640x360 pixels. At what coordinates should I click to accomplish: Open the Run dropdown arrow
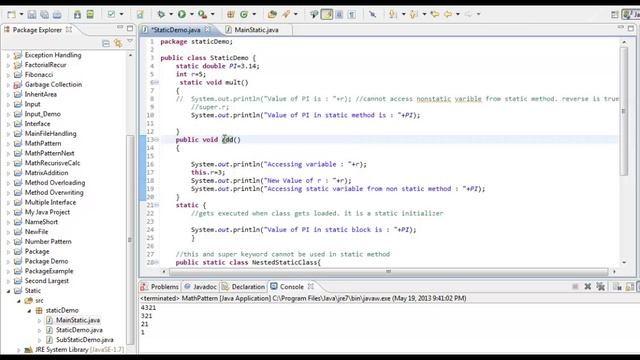pyautogui.click(x=191, y=14)
